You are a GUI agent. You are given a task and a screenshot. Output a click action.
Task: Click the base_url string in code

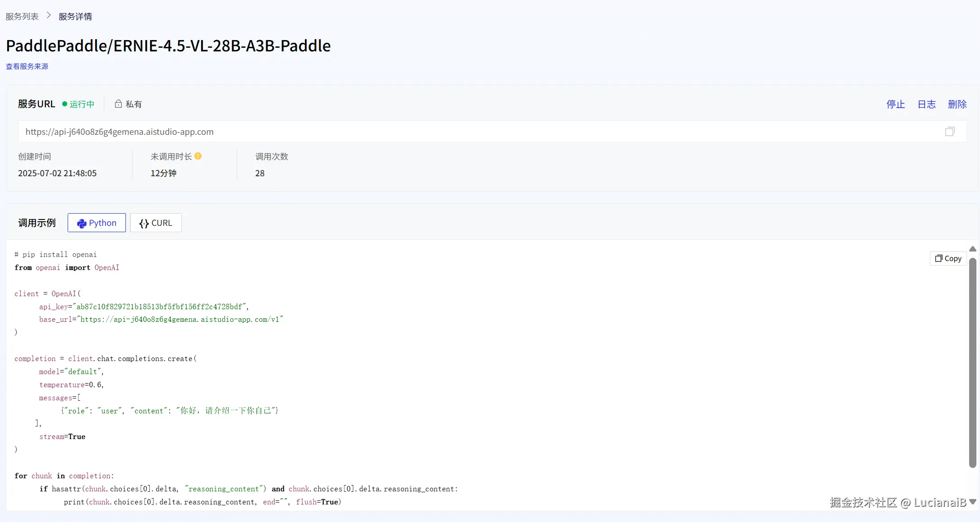pyautogui.click(x=180, y=319)
